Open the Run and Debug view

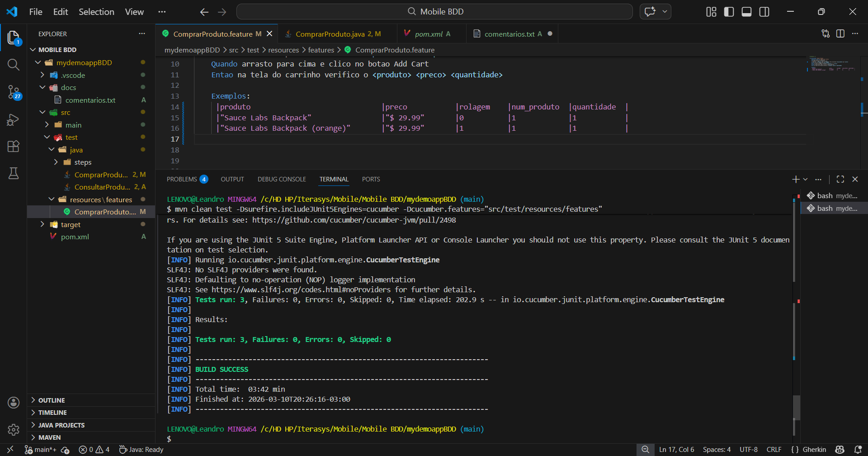(x=14, y=119)
